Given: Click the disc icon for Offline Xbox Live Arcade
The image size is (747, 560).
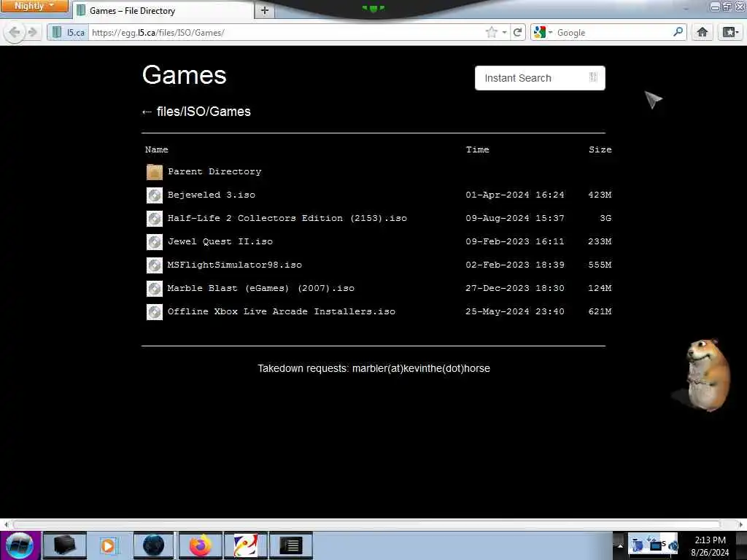Looking at the screenshot, I should point(155,312).
